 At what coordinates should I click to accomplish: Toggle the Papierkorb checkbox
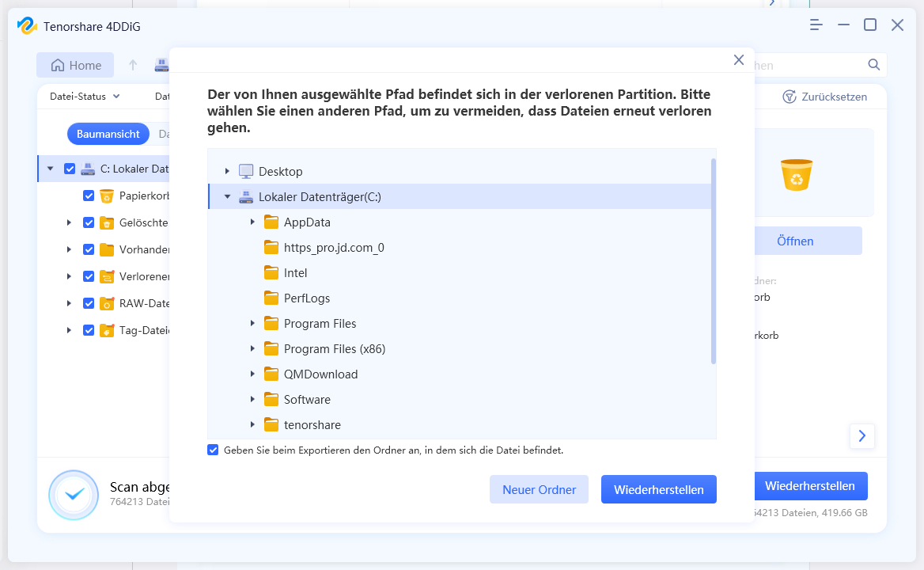click(89, 196)
